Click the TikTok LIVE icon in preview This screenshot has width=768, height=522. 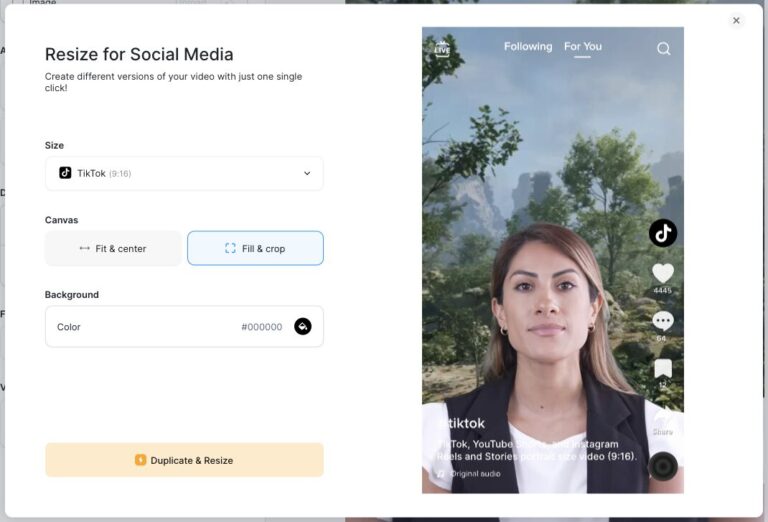[x=442, y=48]
